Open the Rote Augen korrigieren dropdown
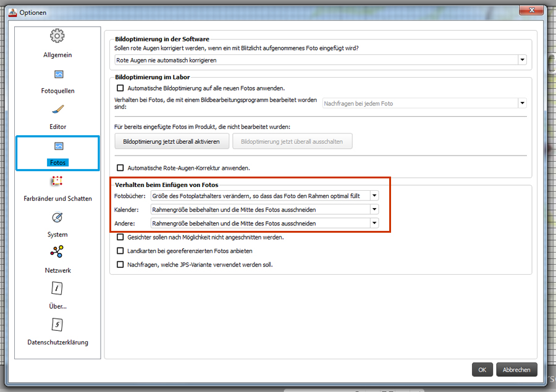Viewport: 556px width, 392px height. [321, 60]
